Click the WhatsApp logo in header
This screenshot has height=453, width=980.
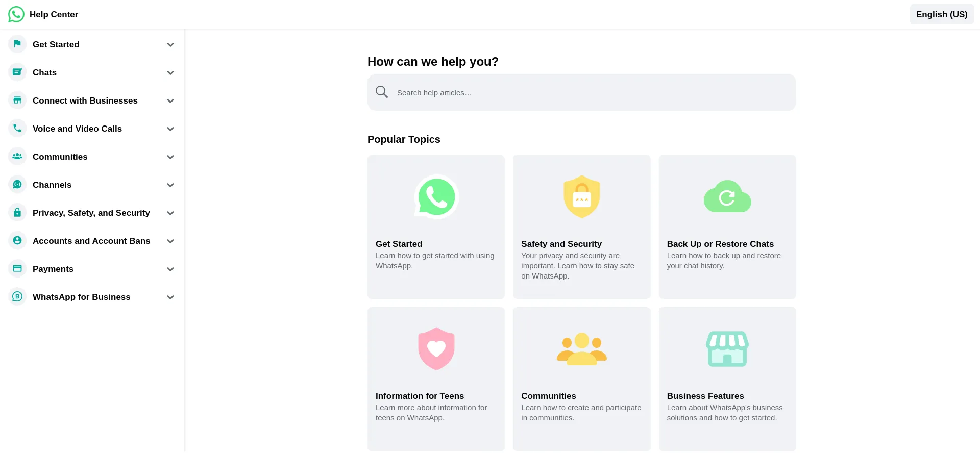(x=16, y=14)
